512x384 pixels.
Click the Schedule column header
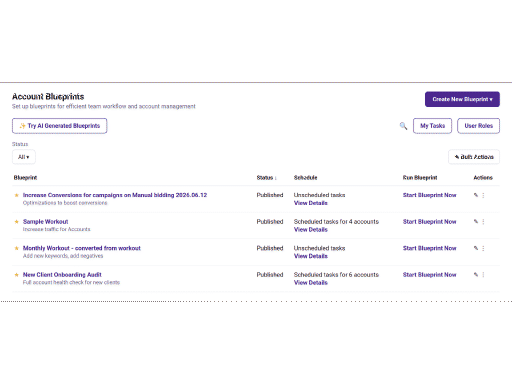(305, 178)
